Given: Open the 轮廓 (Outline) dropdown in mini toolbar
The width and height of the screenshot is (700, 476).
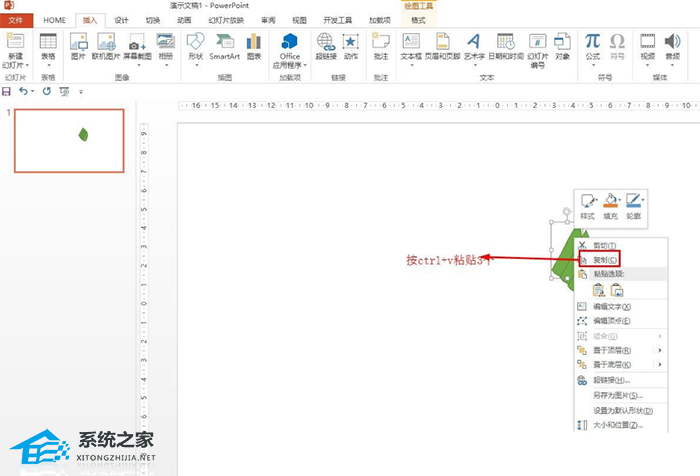Looking at the screenshot, I should pos(643,200).
